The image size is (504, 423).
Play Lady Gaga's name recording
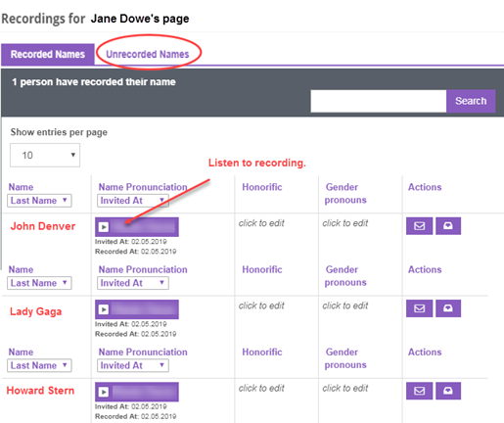point(104,309)
